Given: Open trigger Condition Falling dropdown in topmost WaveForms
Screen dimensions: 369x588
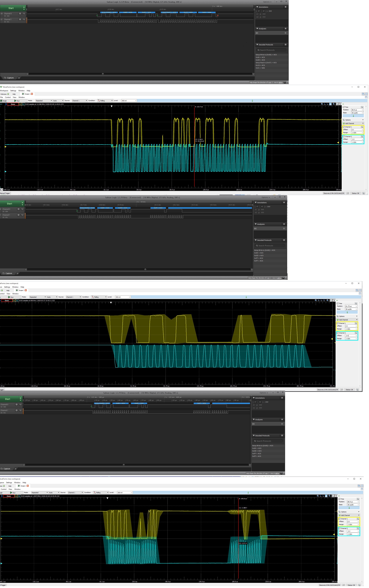Looking at the screenshot, I should click(105, 101).
